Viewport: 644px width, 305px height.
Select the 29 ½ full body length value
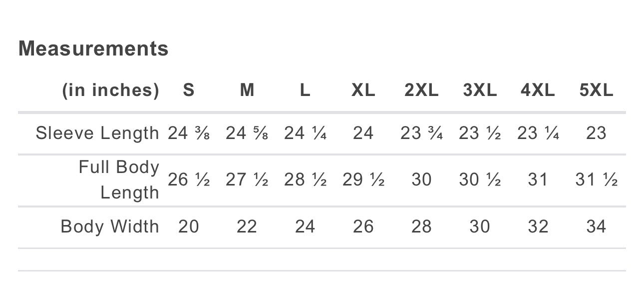pyautogui.click(x=363, y=179)
